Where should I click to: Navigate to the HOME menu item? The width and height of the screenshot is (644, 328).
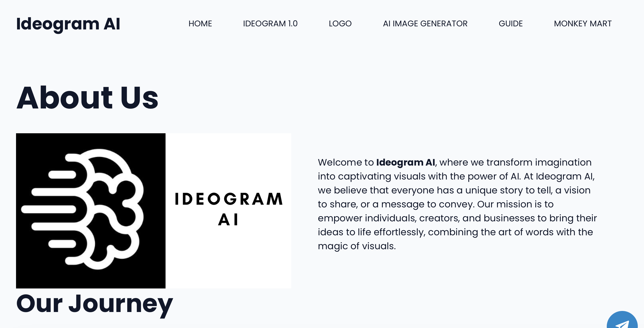click(x=200, y=24)
